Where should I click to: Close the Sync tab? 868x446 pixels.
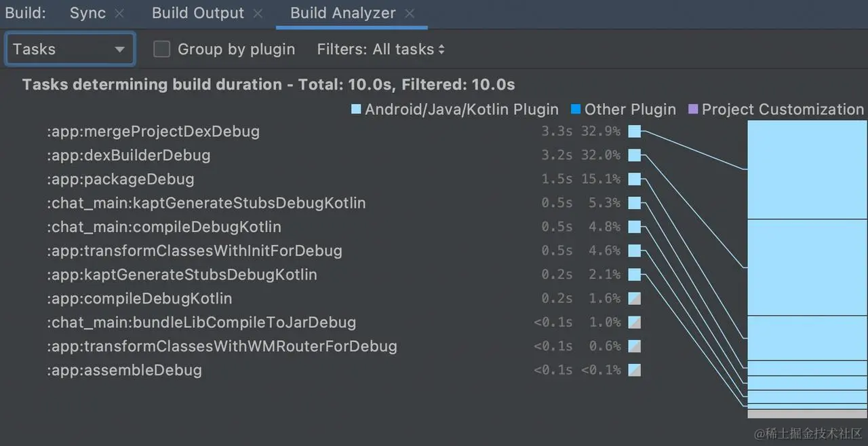119,14
